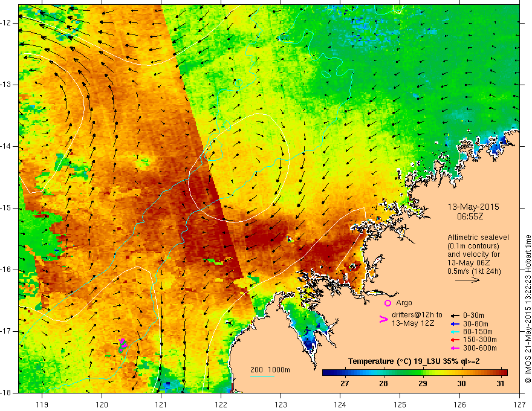The image size is (532, 411).
Task: Click the temperature color bar near 31 degrees
Action: point(501,373)
